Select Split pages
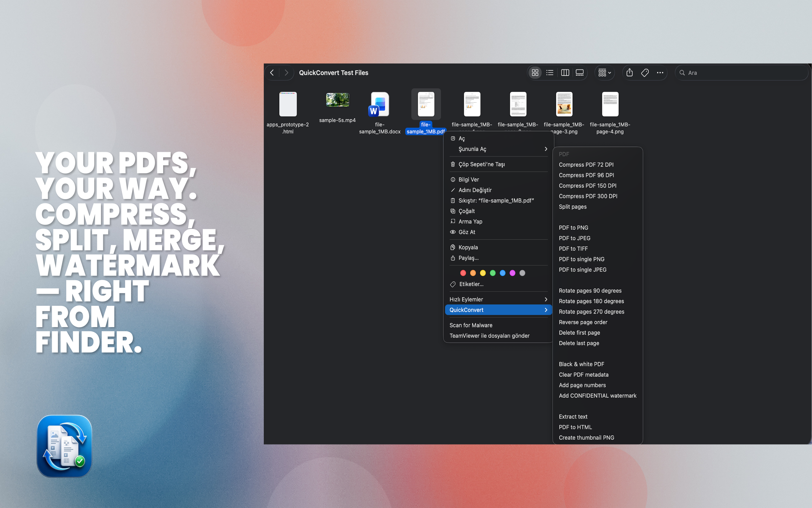Image resolution: width=812 pixels, height=508 pixels. 598,207
